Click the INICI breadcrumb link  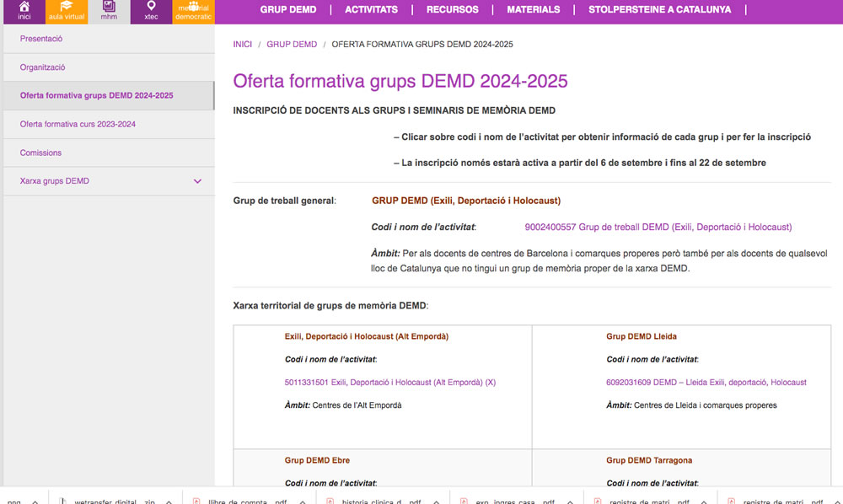coord(242,45)
